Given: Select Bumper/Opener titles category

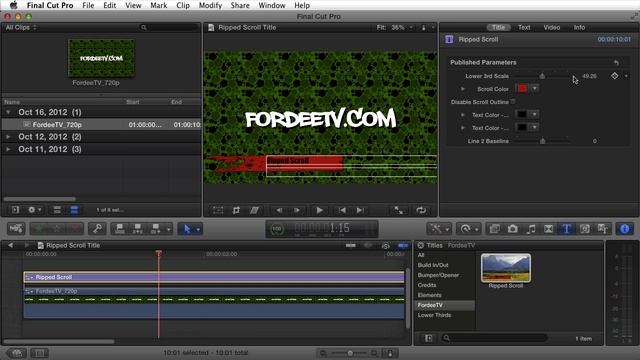Looking at the screenshot, I should 438,275.
